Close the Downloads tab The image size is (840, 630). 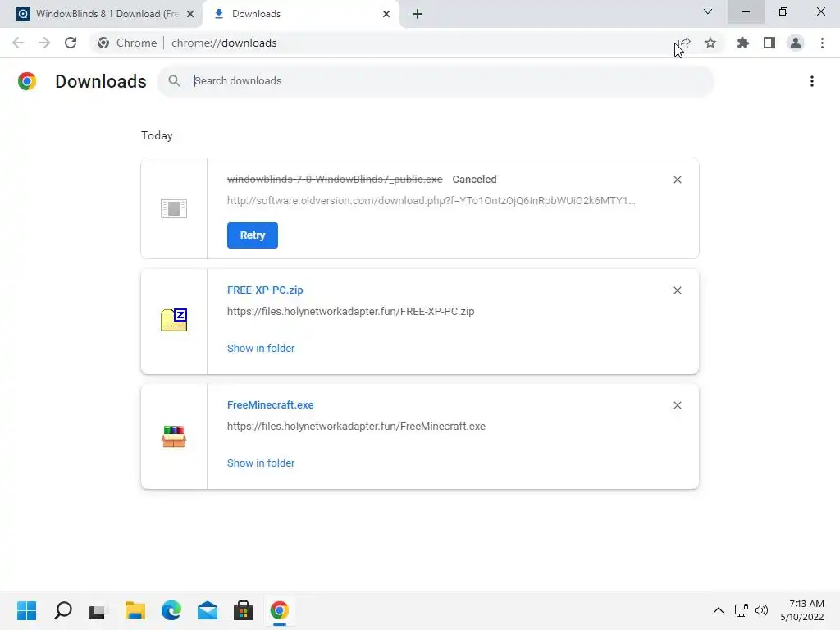point(386,14)
